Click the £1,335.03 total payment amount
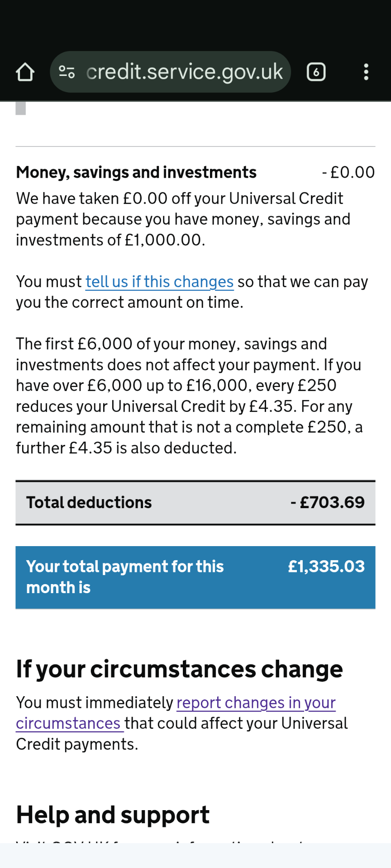The image size is (391, 868). pyautogui.click(x=326, y=566)
